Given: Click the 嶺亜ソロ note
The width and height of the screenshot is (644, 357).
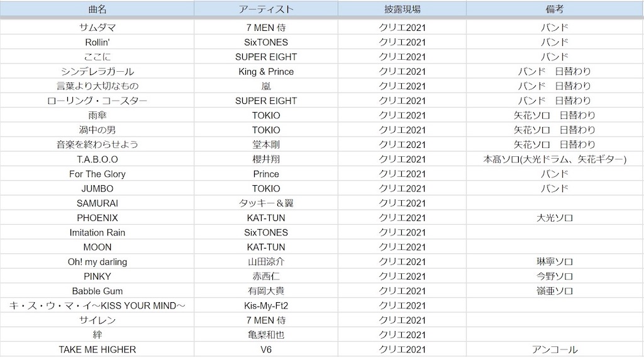Looking at the screenshot, I should pyautogui.click(x=555, y=291).
